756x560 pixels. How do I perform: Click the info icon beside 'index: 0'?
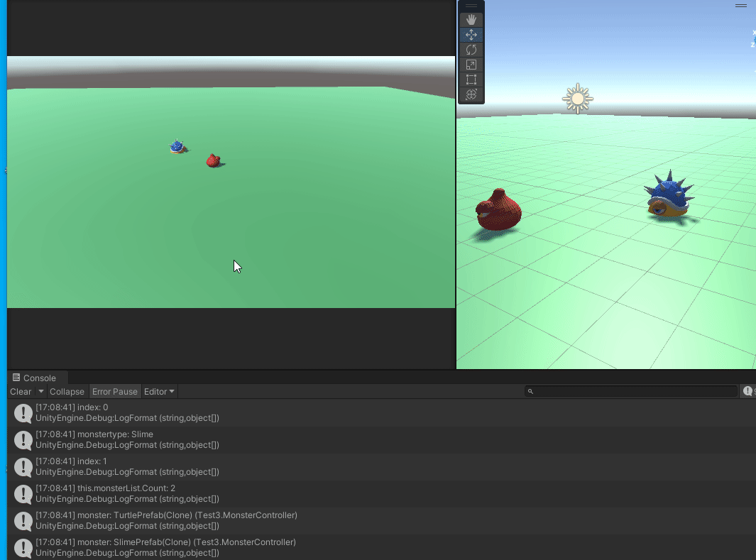[x=23, y=413]
